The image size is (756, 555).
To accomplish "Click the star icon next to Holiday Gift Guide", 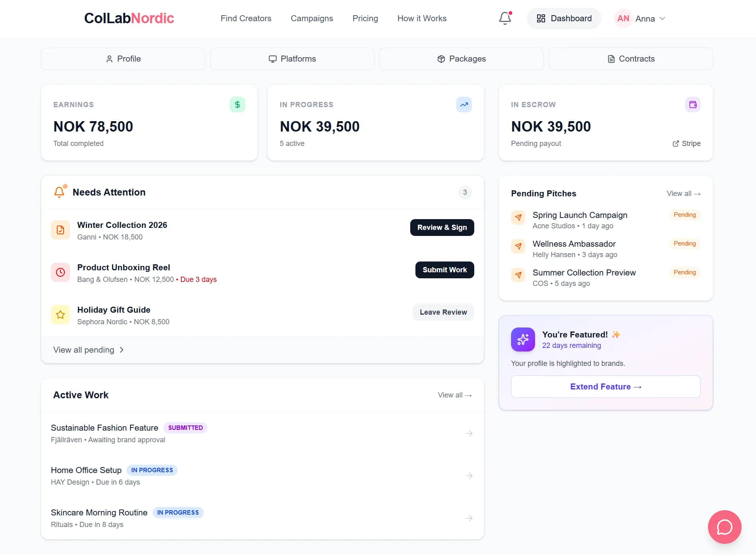I will coord(60,314).
